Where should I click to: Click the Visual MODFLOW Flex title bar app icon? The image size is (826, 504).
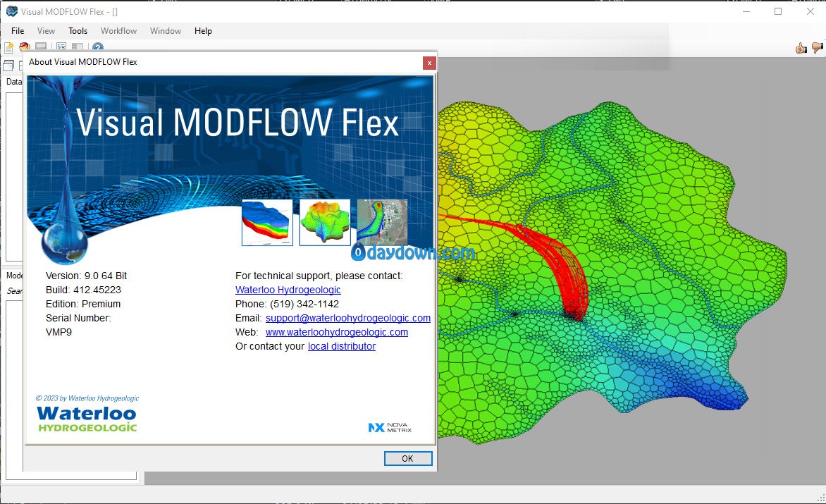[11, 11]
